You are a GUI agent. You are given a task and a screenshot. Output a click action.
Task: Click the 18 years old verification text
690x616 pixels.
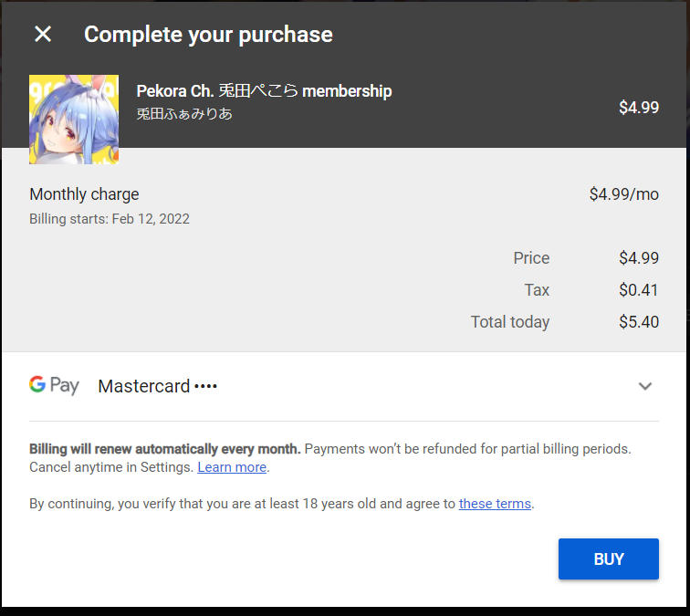coord(242,503)
